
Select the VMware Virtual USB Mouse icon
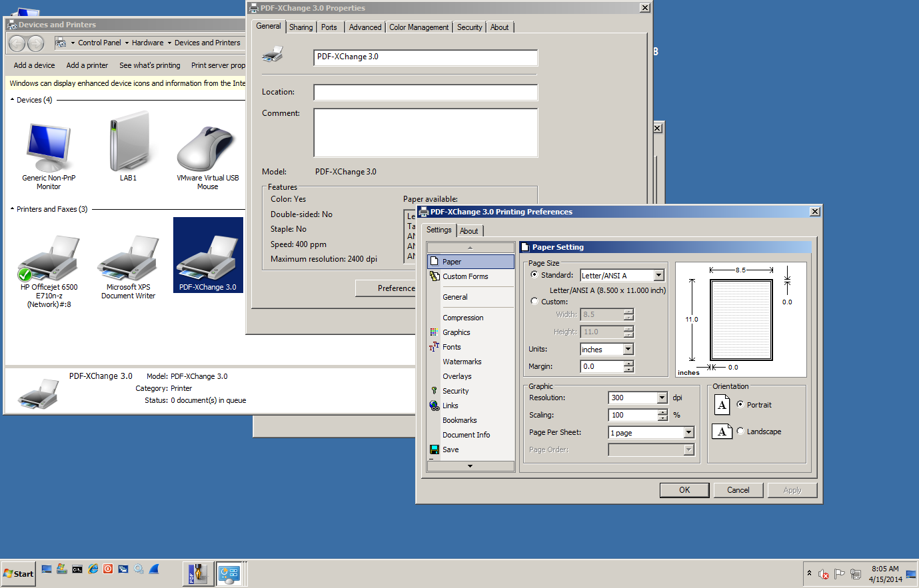click(x=207, y=149)
